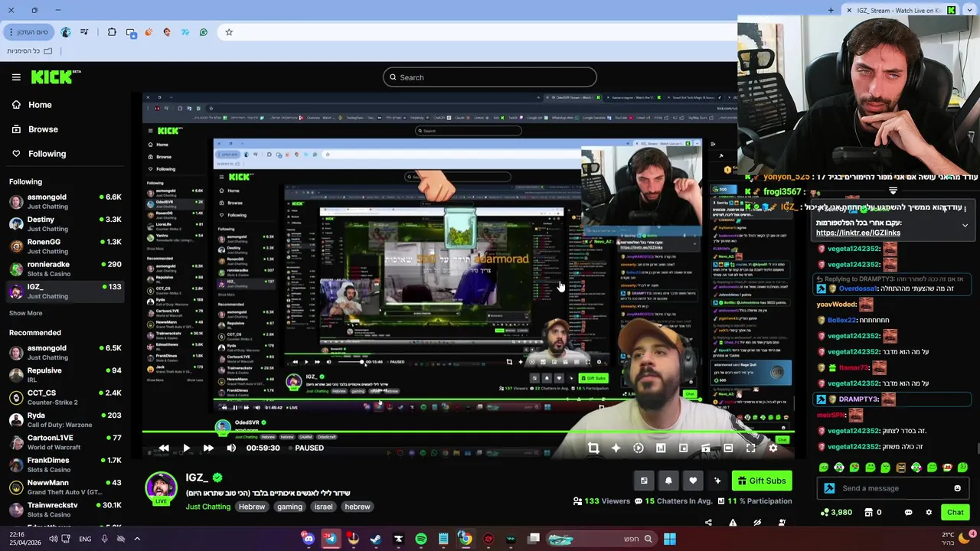980x551 pixels.
Task: Enter fullscreen in the player
Action: pos(751,448)
